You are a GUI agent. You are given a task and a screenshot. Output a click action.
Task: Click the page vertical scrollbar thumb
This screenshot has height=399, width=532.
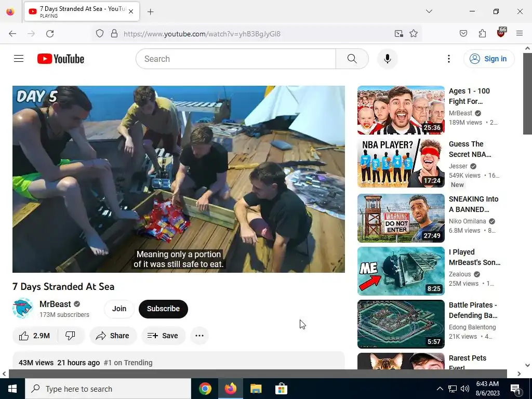(528, 94)
